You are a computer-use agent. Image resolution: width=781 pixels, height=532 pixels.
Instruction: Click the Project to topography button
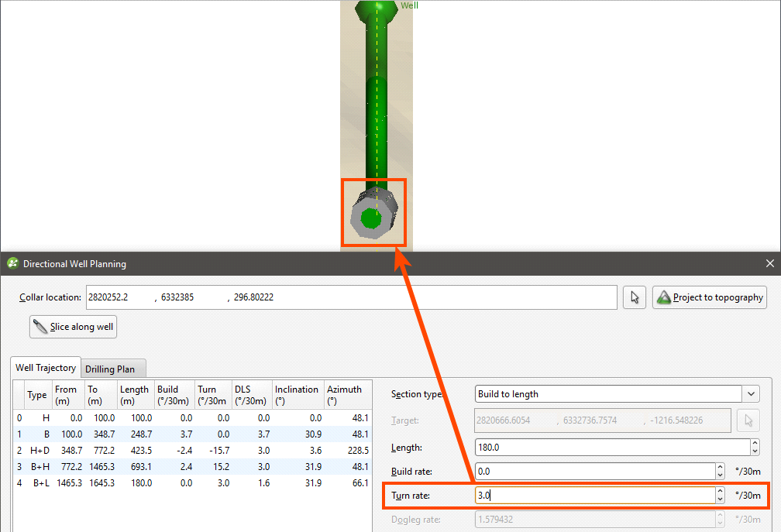710,297
